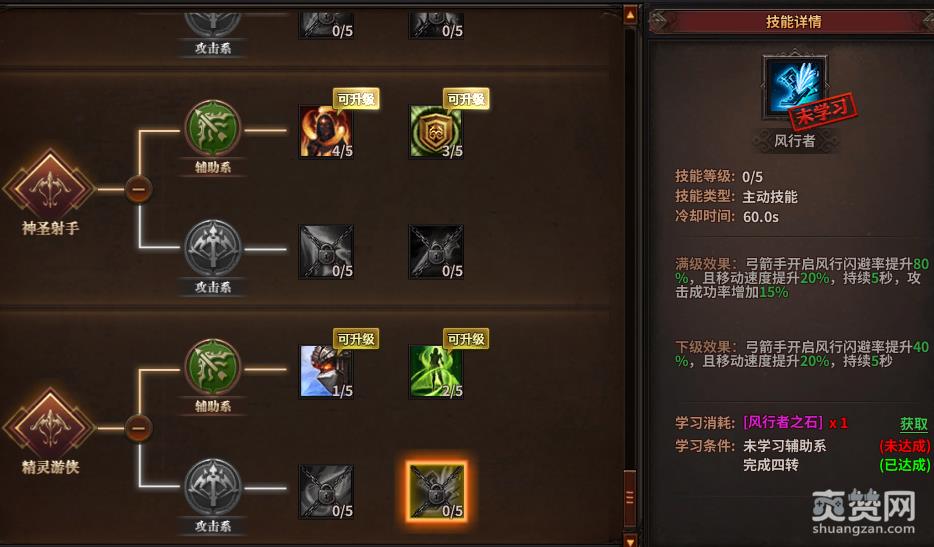
Task: Click 精灵游侠 first locked attack skill 0/5
Action: (326, 492)
